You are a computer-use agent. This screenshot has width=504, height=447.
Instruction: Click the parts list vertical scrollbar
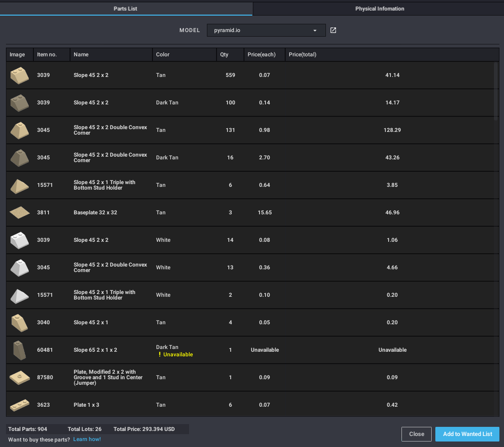495,92
